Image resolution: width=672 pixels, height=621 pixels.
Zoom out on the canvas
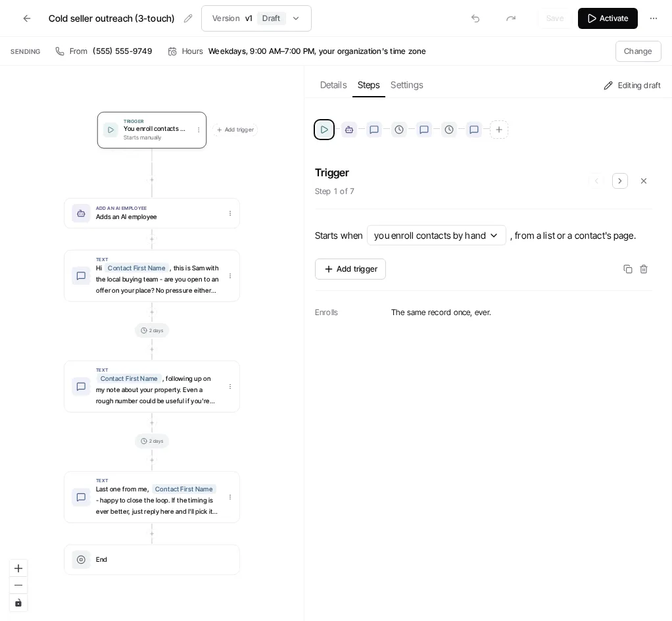click(18, 585)
